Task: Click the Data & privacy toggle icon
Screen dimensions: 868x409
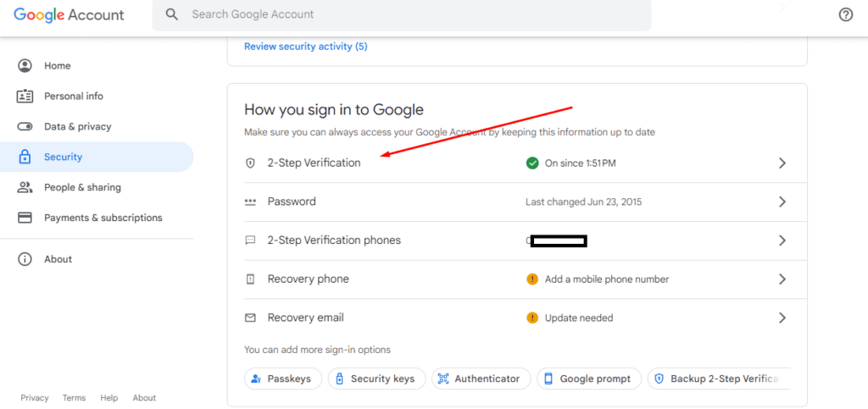Action: click(25, 126)
